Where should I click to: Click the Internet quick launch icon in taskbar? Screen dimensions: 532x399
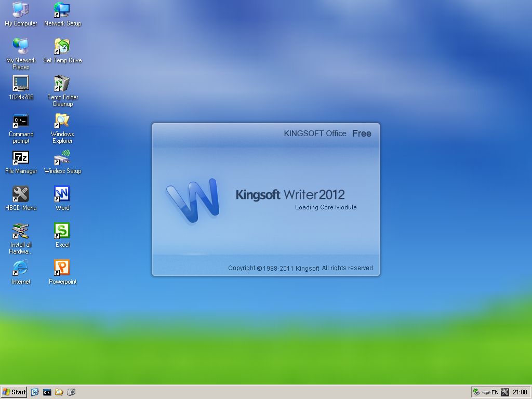click(x=35, y=392)
